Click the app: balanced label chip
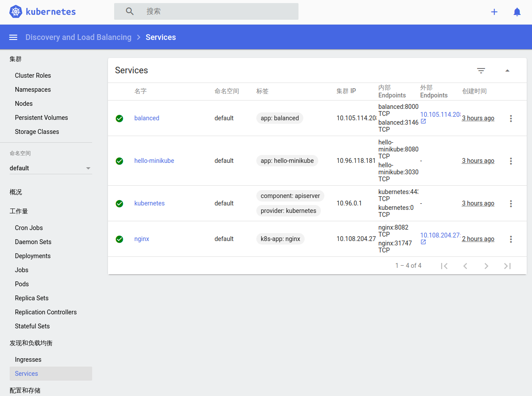This screenshot has height=396, width=532. coord(280,118)
